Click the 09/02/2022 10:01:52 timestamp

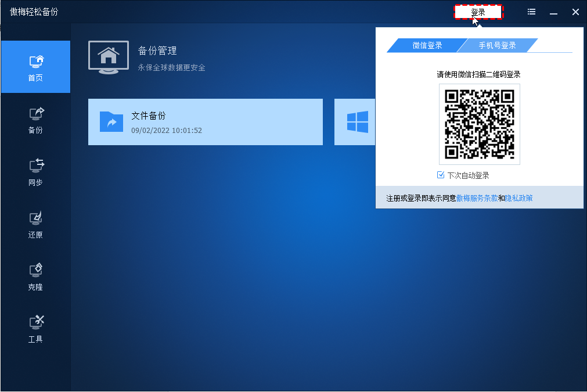tap(167, 130)
